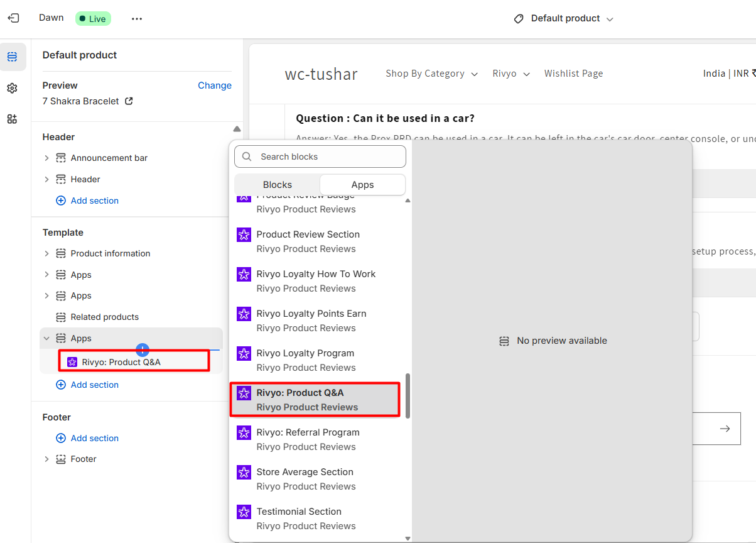
Task: Click the Rivyo star icon of Loyalty How To Work
Action: point(244,275)
